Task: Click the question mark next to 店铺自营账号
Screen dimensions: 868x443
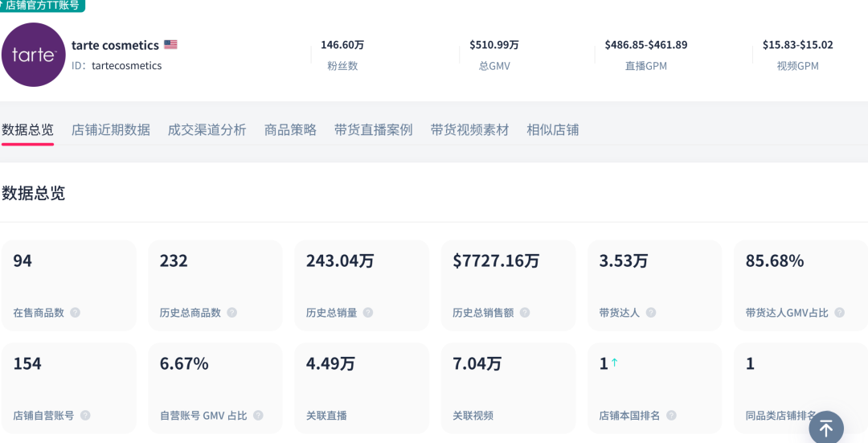Action: click(85, 416)
